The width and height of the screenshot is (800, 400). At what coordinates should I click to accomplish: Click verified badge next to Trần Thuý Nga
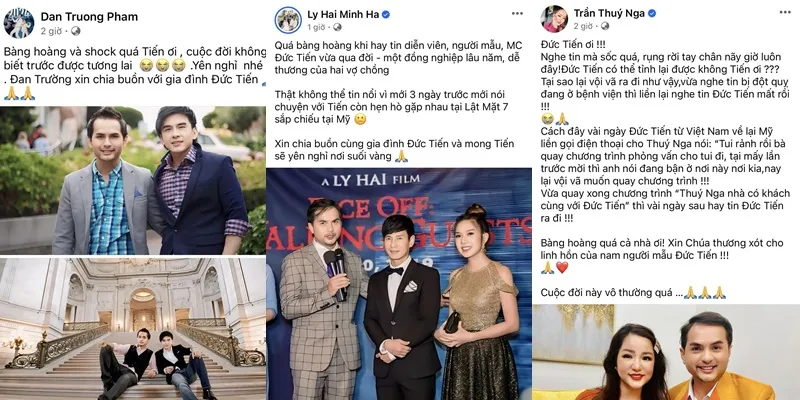(652, 13)
